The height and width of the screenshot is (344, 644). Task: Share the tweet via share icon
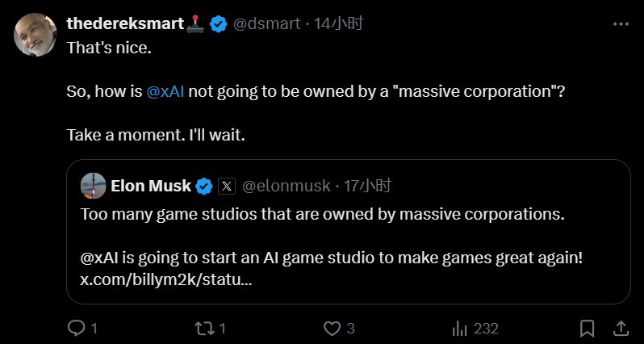tap(621, 328)
